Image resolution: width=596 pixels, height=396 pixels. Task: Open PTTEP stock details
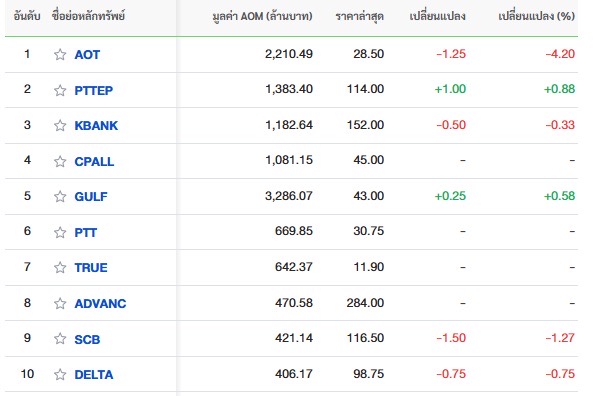point(94,90)
